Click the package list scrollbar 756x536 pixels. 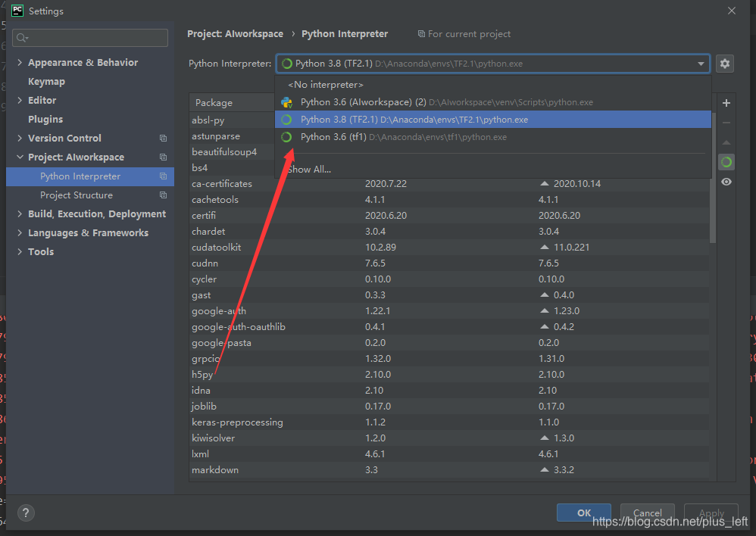click(713, 179)
